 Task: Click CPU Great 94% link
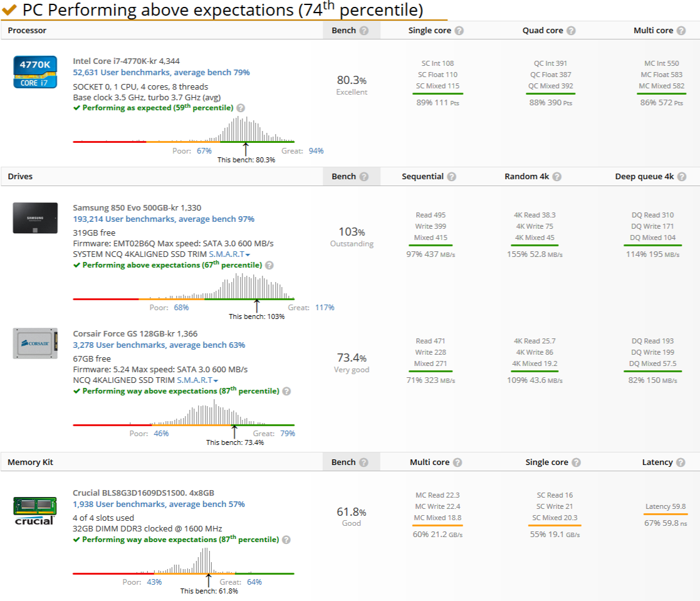click(316, 151)
